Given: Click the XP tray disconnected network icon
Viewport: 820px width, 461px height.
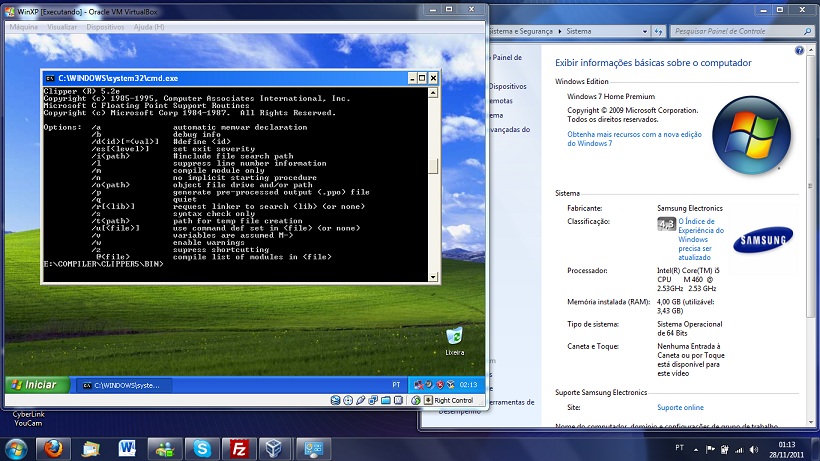Looking at the screenshot, I should click(x=418, y=385).
